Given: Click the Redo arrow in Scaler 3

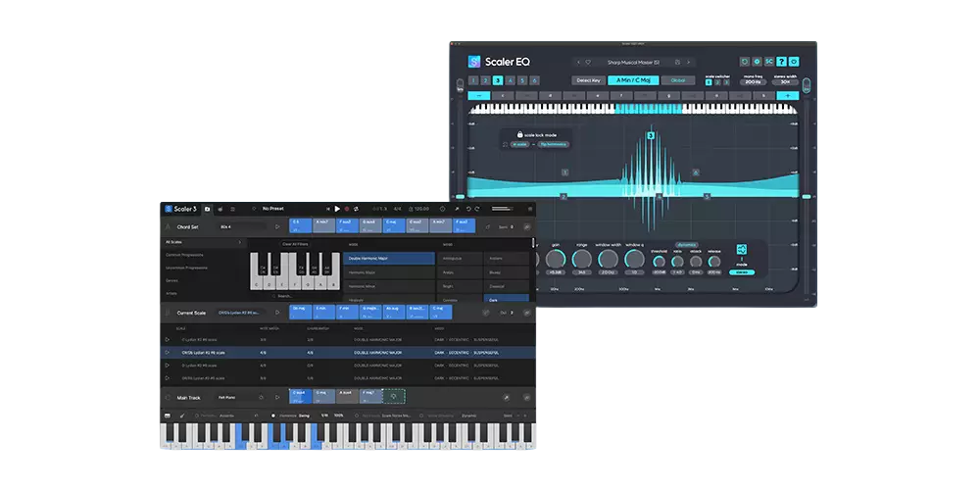Looking at the screenshot, I should point(477,209).
